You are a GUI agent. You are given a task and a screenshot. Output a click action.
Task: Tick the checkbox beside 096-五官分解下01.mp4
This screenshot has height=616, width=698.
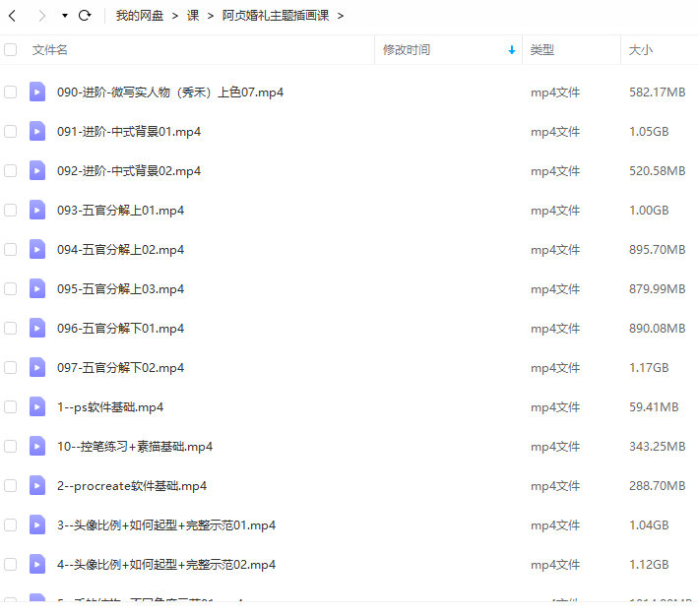(10, 328)
